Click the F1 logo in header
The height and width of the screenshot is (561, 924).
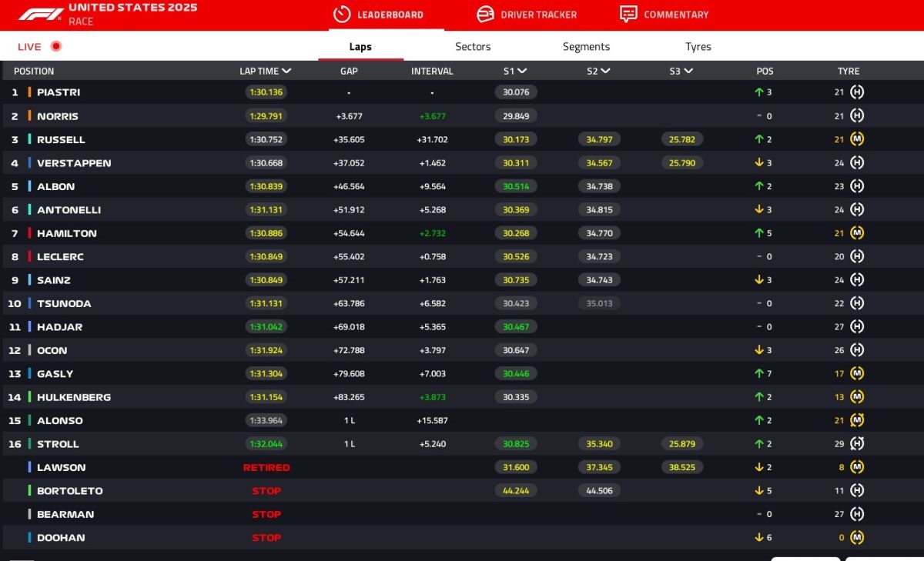tap(41, 15)
